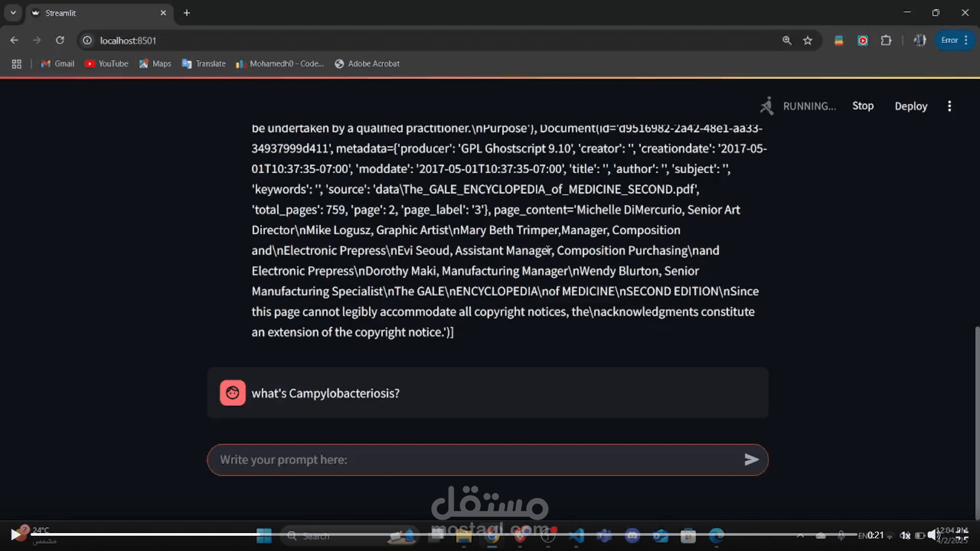Open the Mohamedh0 - Code bookmark
Viewport: 980px width, 551px height.
[280, 64]
